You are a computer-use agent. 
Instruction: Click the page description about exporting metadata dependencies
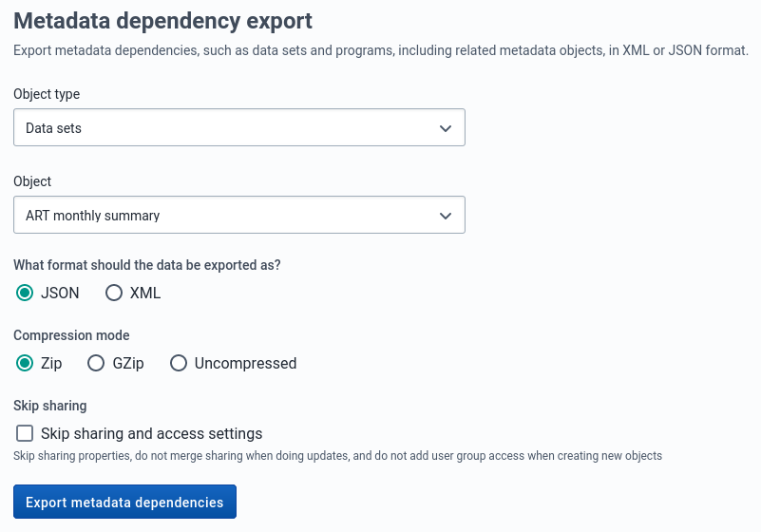point(380,50)
